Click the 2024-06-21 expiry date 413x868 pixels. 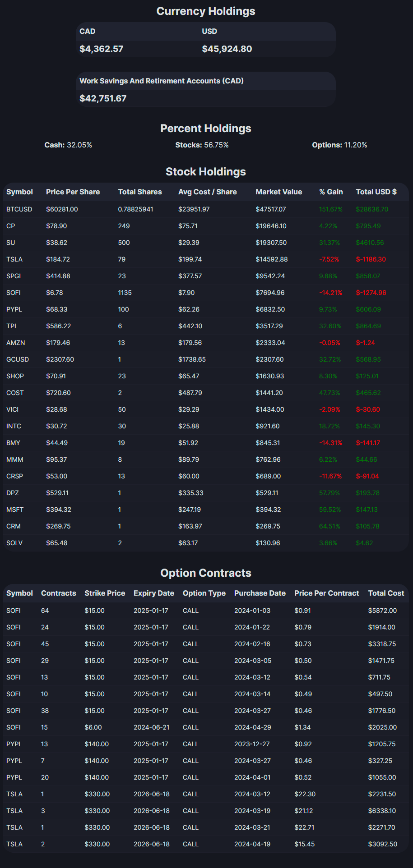point(151,728)
